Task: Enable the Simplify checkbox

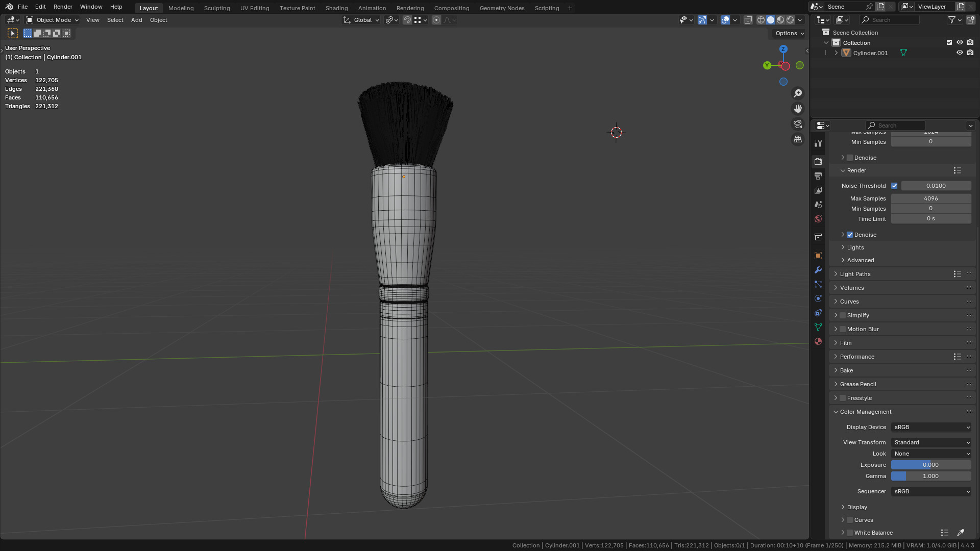Action: (843, 315)
